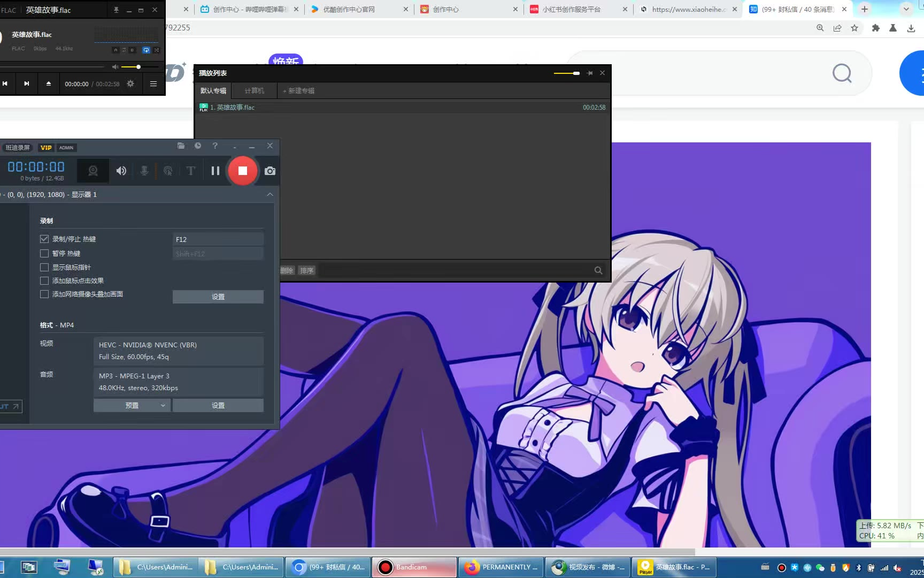
Task: Toggle blue repeat playlist mode button
Action: [x=146, y=50]
